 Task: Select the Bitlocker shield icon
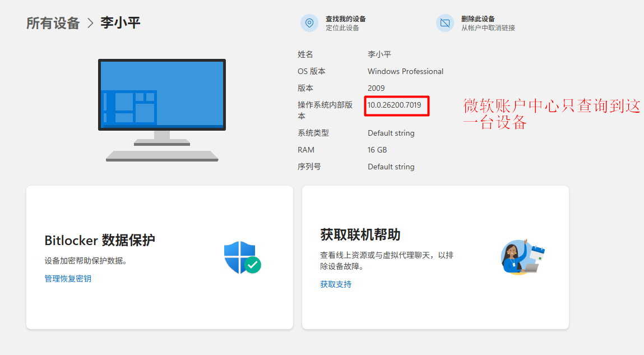(x=239, y=257)
